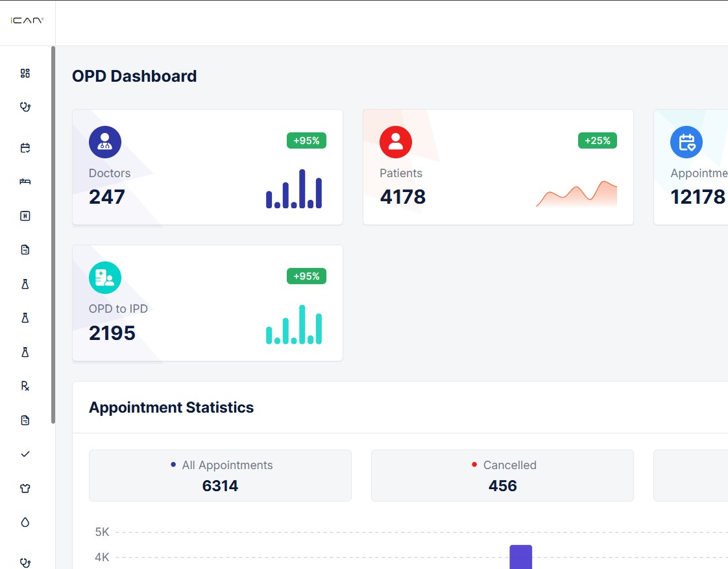Toggle the All Appointments chart legend

(x=220, y=475)
